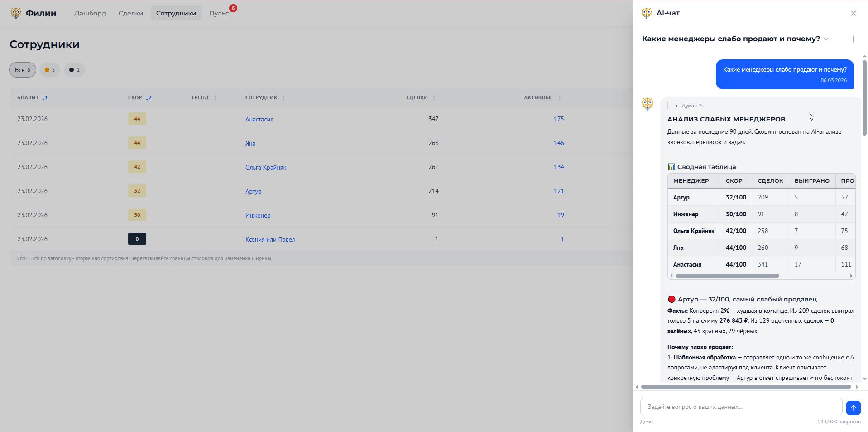Image resolution: width=868 pixels, height=432 pixels.
Task: Open Анастасия's 175 active deals link
Action: tap(558, 119)
